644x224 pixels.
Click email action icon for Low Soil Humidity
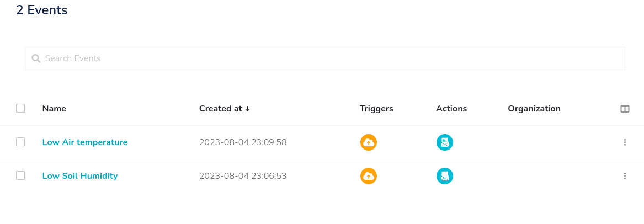click(x=444, y=176)
